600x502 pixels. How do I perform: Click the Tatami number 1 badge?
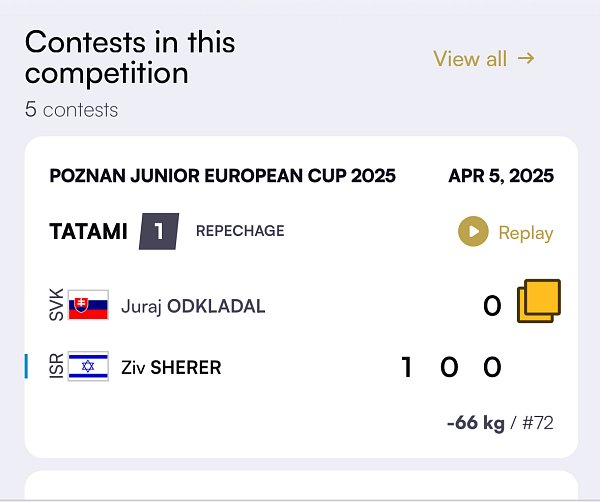(159, 231)
